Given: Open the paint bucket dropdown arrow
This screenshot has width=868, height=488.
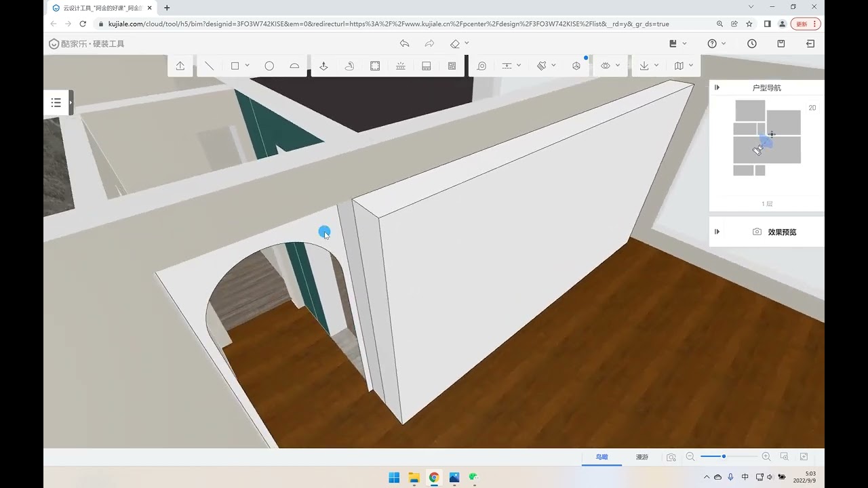Looking at the screenshot, I should tap(553, 66).
